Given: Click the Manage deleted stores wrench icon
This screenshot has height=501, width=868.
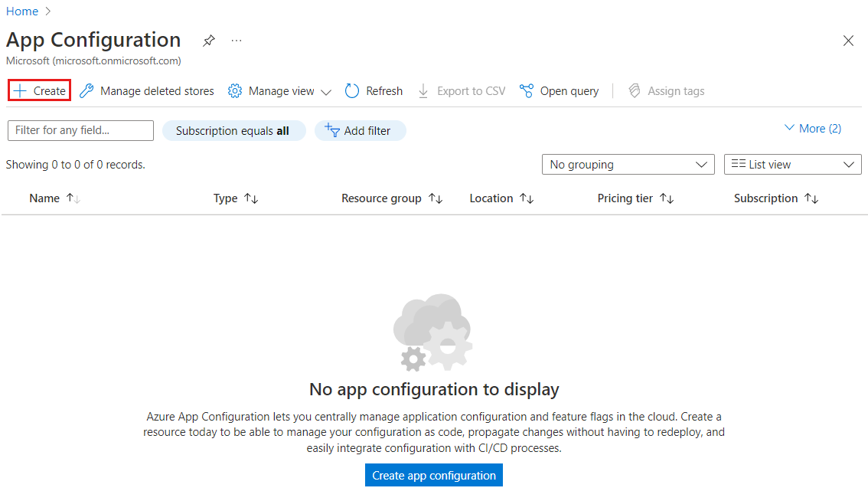Looking at the screenshot, I should (86, 90).
